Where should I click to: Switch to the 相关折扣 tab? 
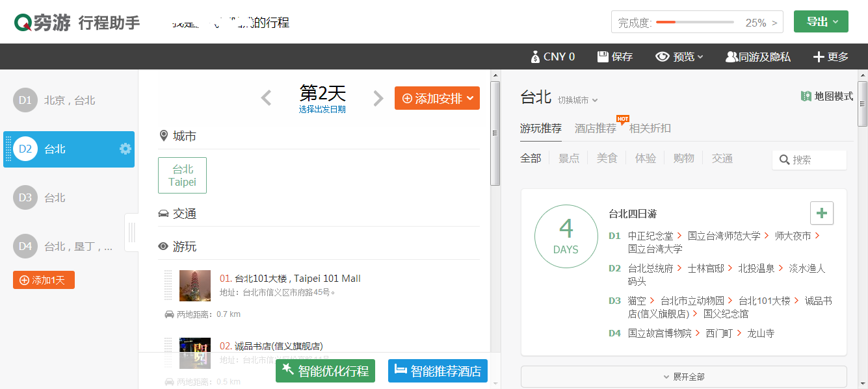(650, 128)
